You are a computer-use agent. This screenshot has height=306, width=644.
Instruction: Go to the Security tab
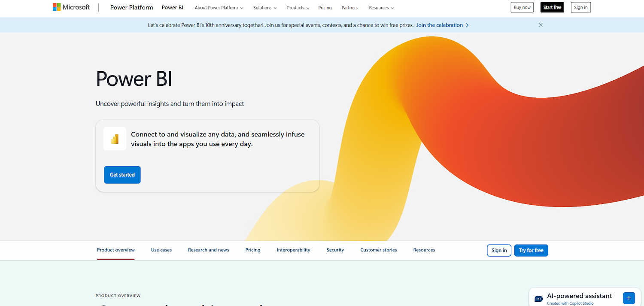coord(335,250)
